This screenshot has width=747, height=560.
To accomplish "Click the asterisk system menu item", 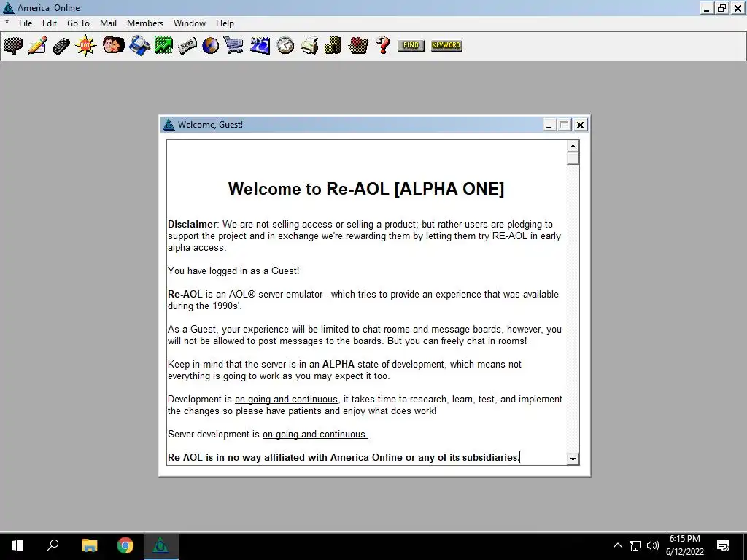I will [7, 23].
